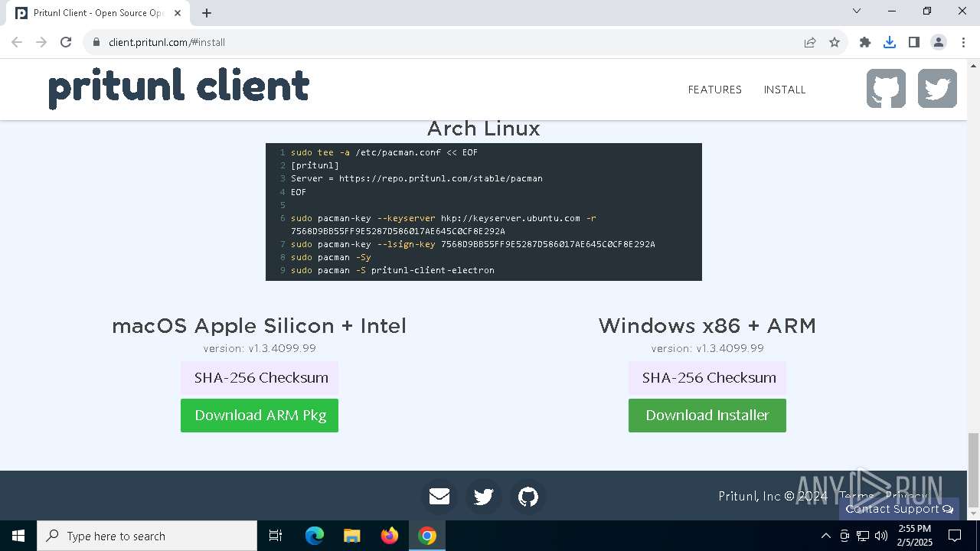The image size is (980, 551).
Task: Click the browser forward arrow
Action: click(x=41, y=42)
